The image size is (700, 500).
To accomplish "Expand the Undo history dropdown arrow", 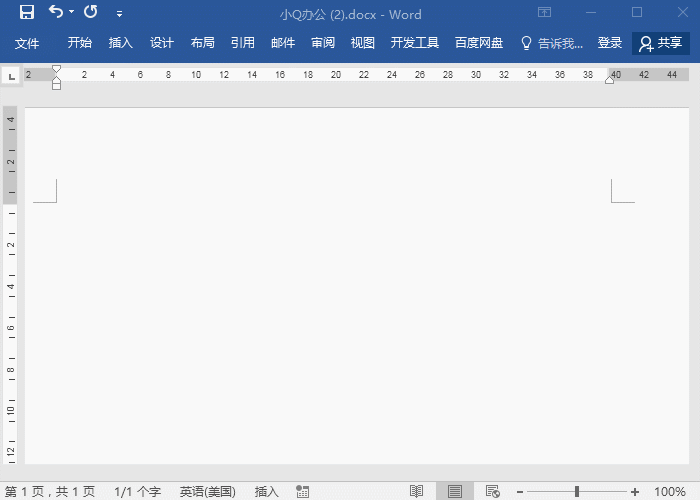I will tap(72, 13).
